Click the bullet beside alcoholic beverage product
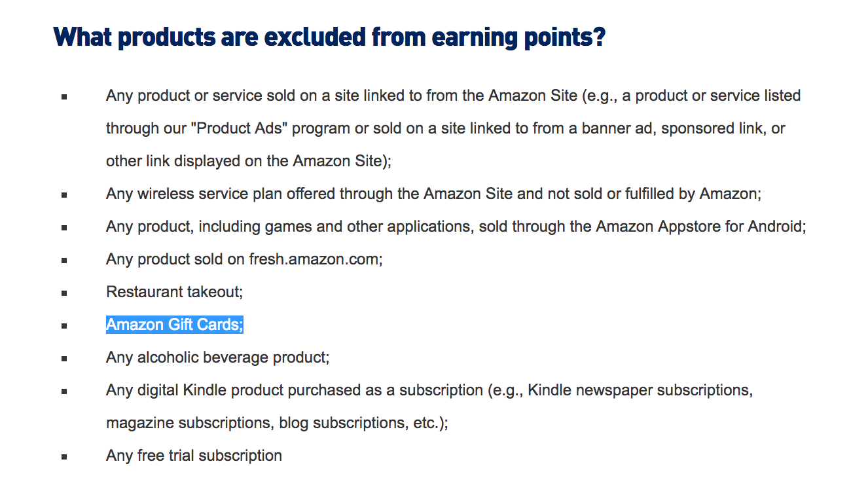The height and width of the screenshot is (487, 868). point(64,358)
